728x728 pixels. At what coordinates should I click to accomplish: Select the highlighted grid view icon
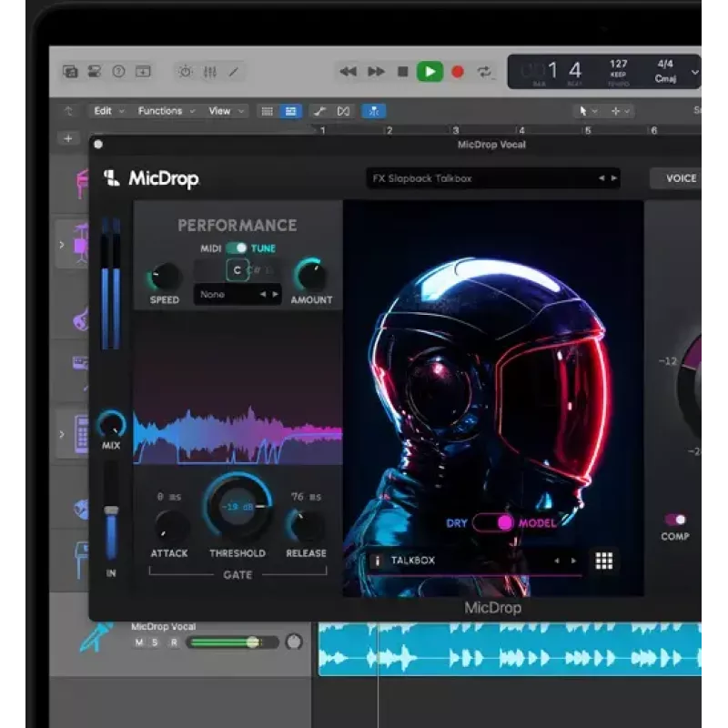tap(291, 111)
